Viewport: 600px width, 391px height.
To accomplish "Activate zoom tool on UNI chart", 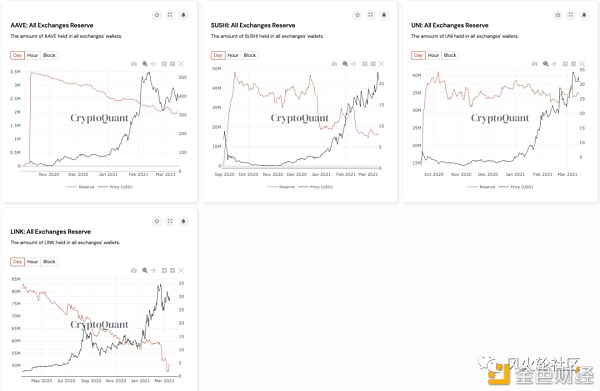I will (x=545, y=64).
